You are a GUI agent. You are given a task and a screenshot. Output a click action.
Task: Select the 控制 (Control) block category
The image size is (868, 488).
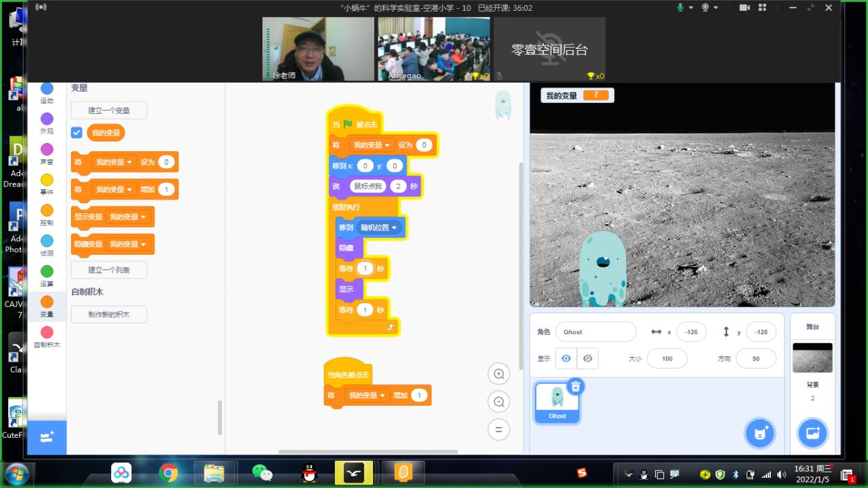(x=47, y=215)
